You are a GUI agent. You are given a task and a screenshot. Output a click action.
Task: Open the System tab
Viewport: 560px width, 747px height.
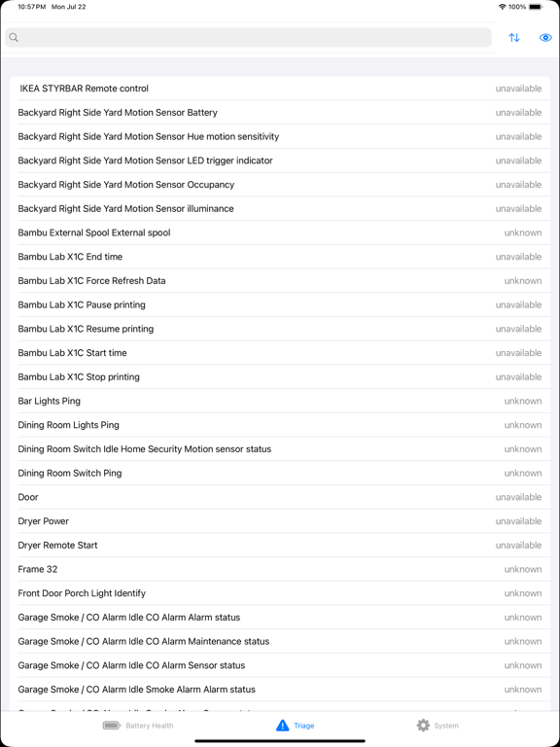pos(437,726)
